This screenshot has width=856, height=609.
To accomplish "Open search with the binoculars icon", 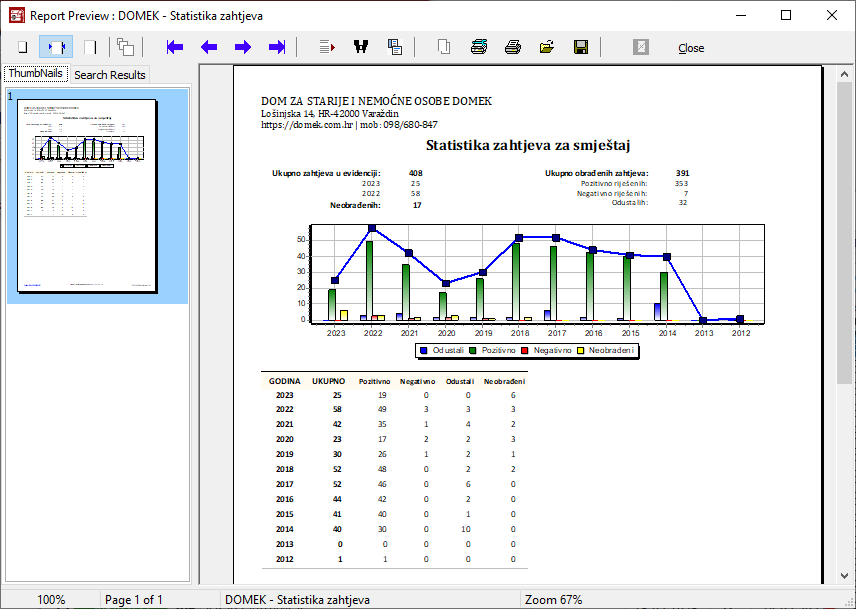I will pos(361,47).
